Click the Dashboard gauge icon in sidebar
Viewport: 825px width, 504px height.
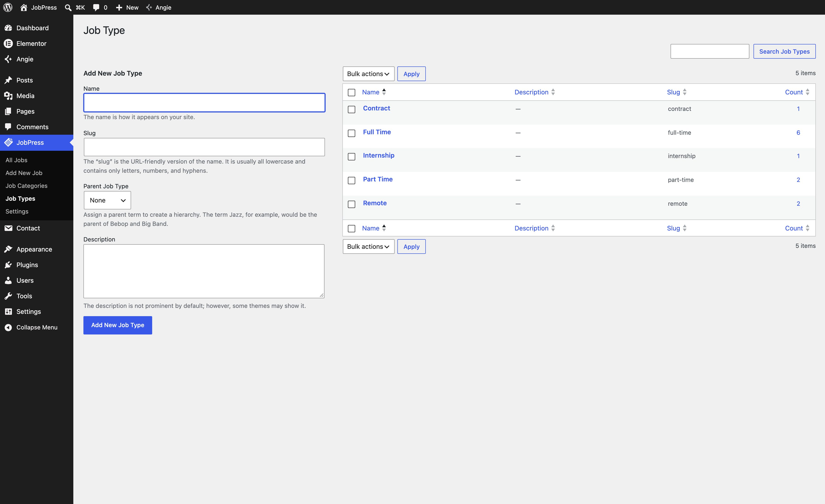8,28
